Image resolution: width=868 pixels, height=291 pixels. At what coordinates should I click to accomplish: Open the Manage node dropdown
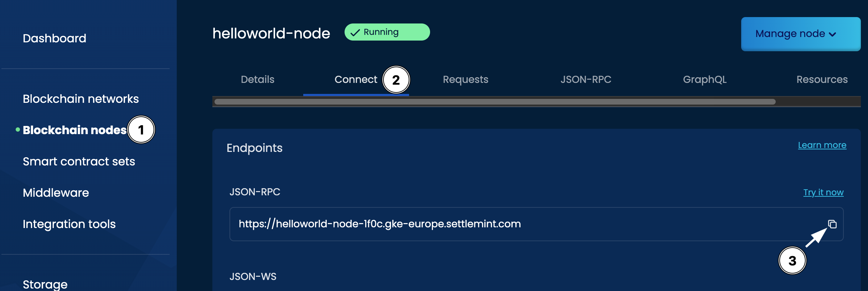pos(801,34)
